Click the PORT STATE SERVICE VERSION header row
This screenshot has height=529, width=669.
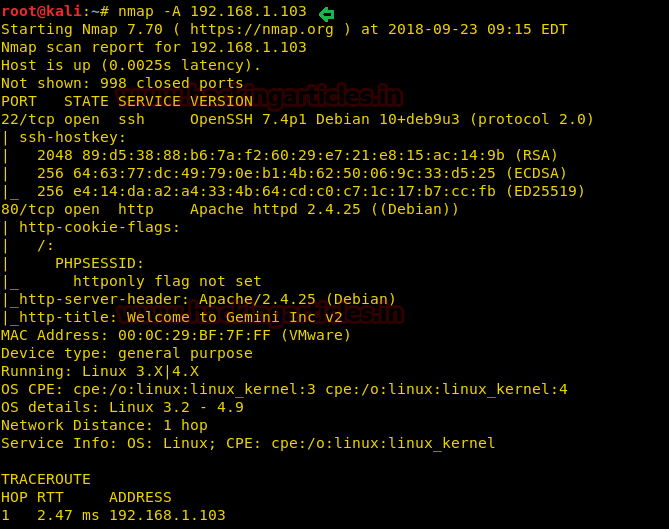click(126, 101)
